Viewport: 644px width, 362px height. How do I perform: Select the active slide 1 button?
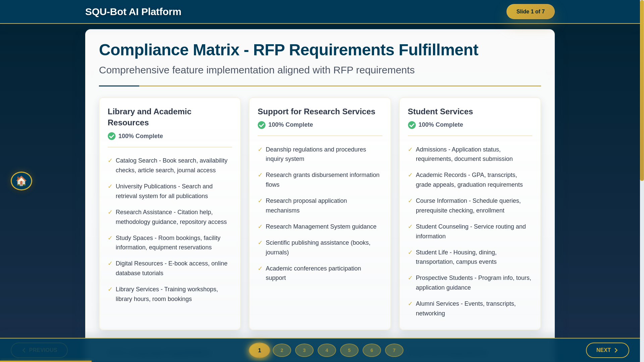[259, 350]
